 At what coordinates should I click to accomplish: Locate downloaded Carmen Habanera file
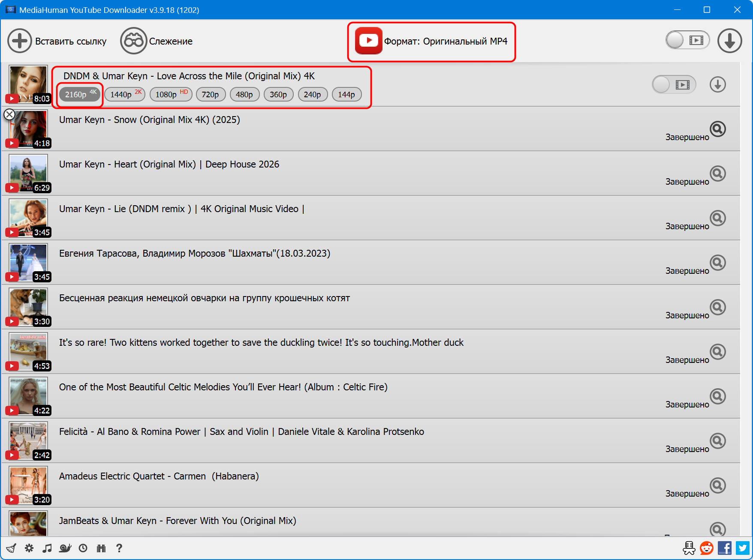(717, 485)
